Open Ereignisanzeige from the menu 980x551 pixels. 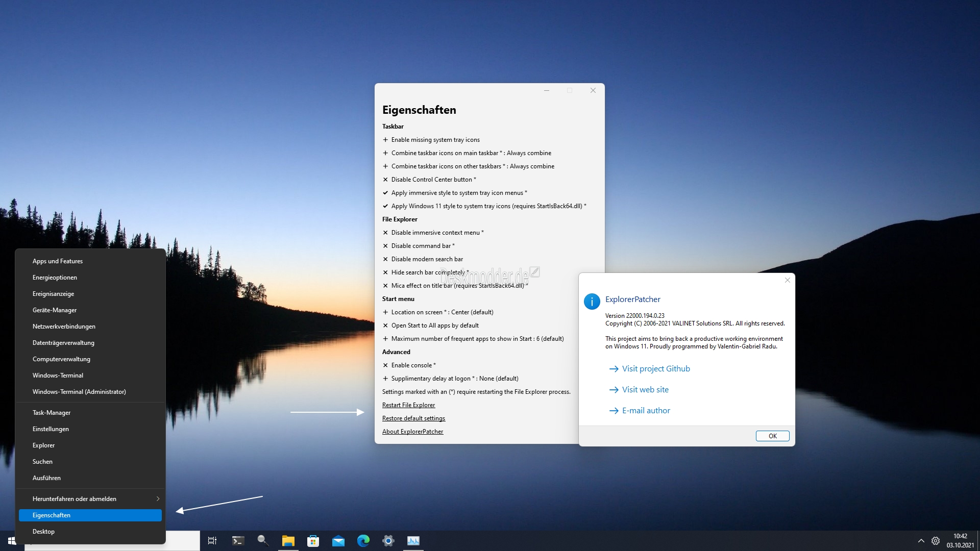point(90,294)
